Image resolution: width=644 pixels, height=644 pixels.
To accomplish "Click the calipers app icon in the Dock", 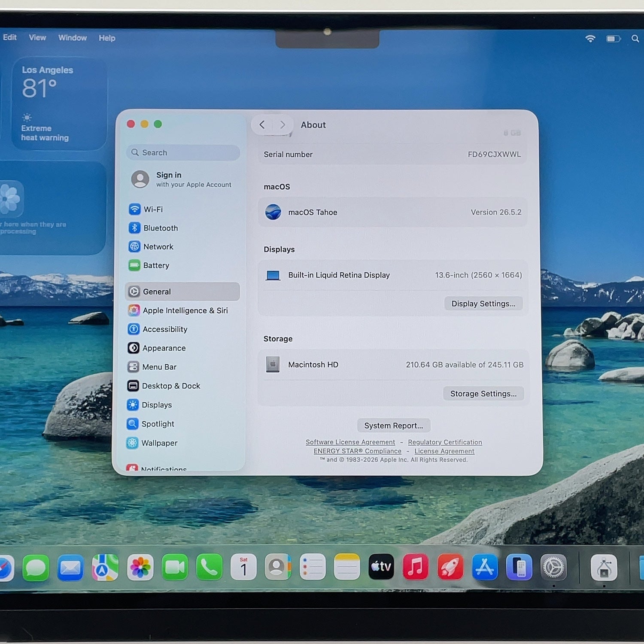I will [604, 568].
